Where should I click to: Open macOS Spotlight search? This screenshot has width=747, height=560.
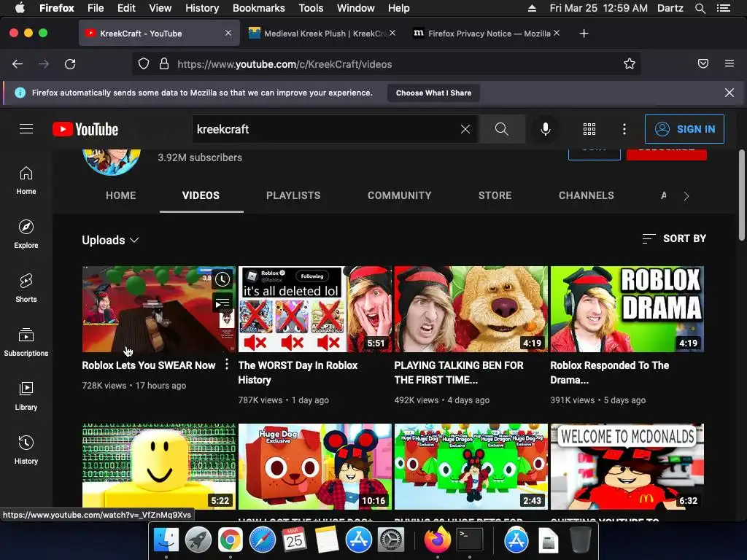pyautogui.click(x=700, y=8)
